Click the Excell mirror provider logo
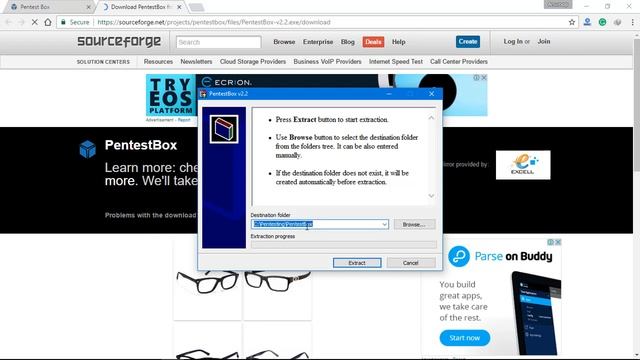 [523, 165]
